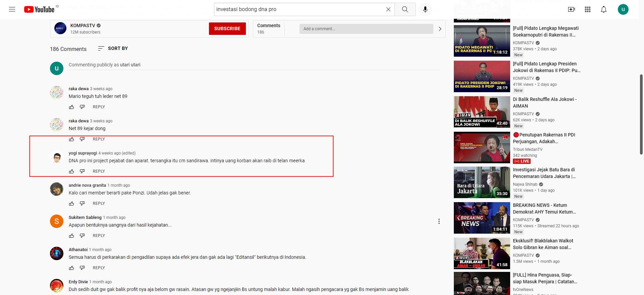Visit Erdy Divie's channel name
Viewport: 644px width, 295px height.
[x=78, y=282]
